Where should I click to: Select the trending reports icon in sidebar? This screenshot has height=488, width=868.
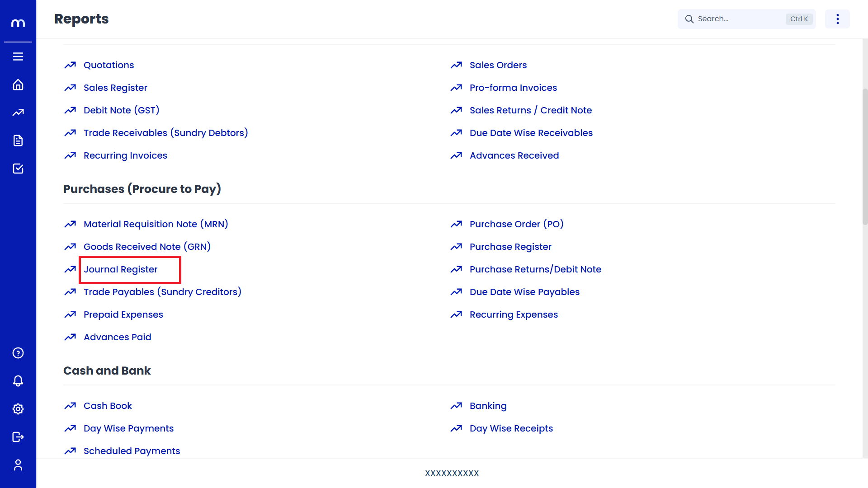tap(18, 113)
